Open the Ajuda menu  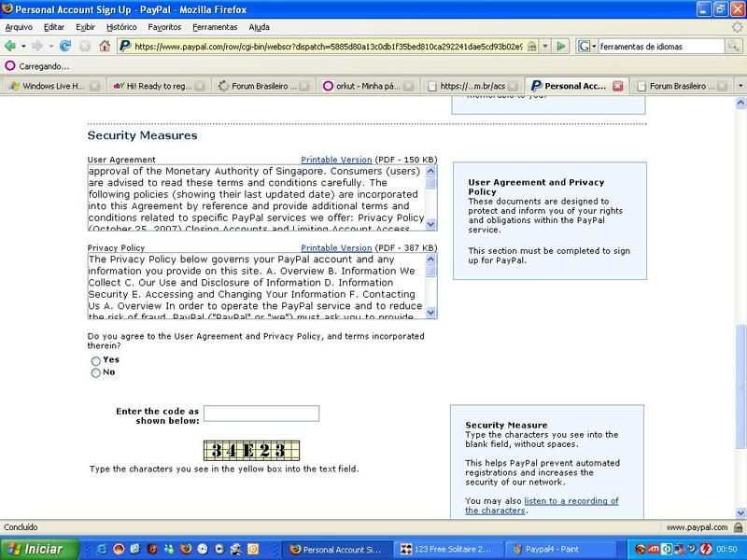260,27
